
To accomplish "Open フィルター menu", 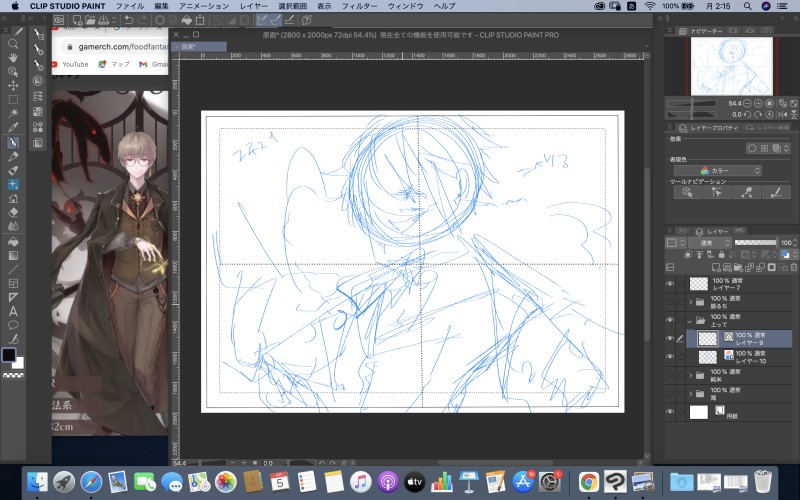I will click(x=359, y=6).
